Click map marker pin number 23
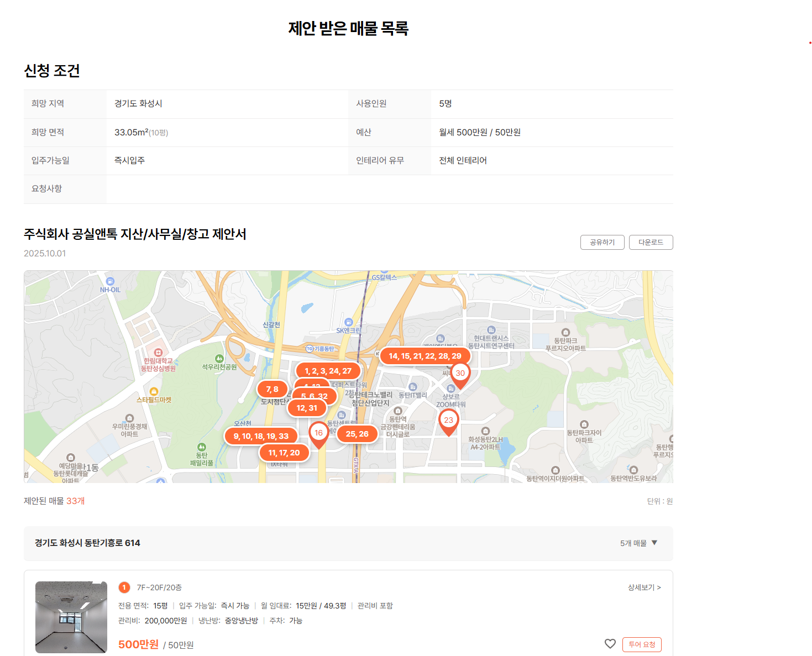Image resolution: width=812 pixels, height=656 pixels. point(448,421)
